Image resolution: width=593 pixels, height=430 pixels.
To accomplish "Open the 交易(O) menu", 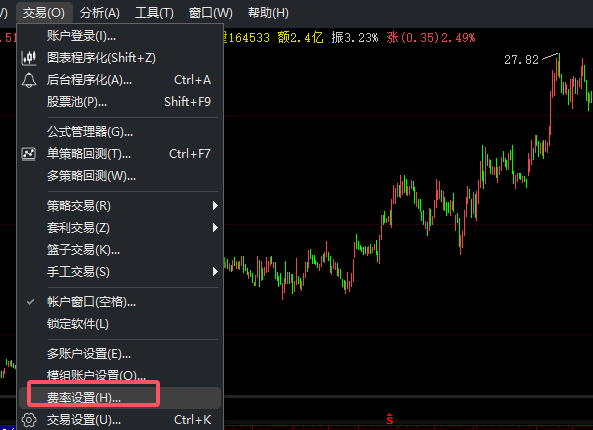I will click(x=44, y=13).
